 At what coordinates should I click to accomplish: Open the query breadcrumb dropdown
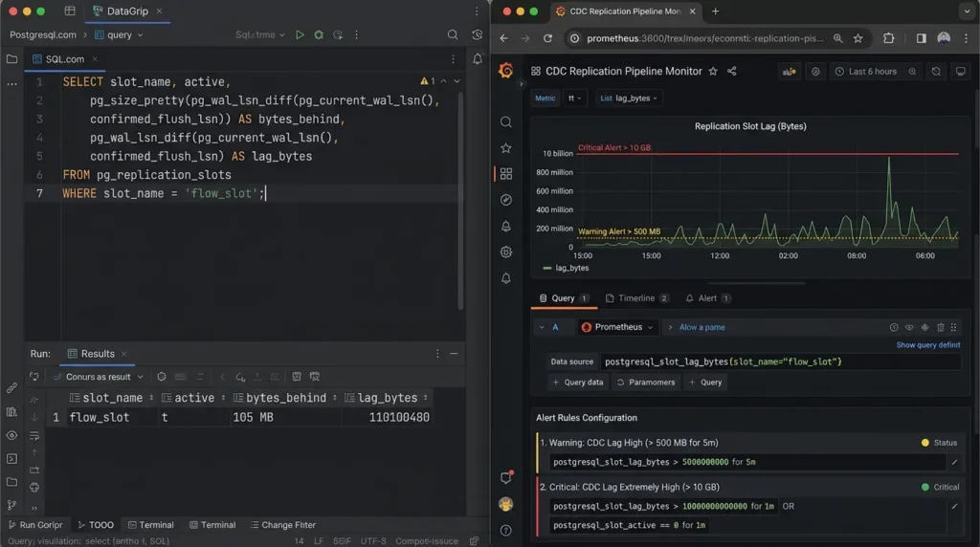119,35
